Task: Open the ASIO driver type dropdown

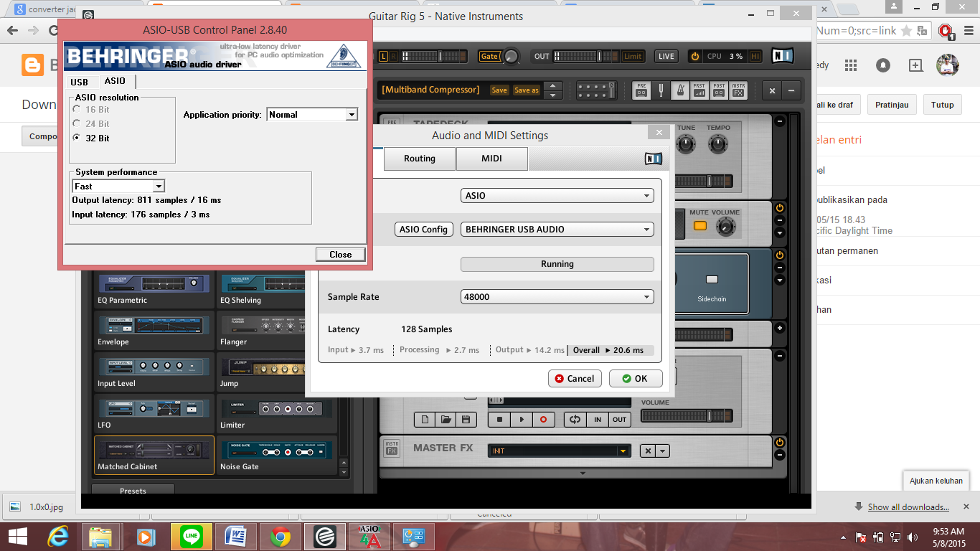Action: pos(557,195)
